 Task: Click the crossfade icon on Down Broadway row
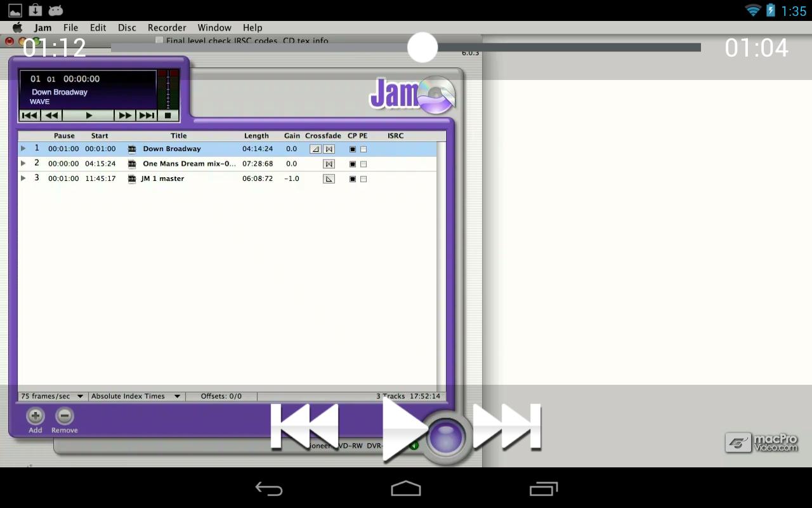pos(329,149)
